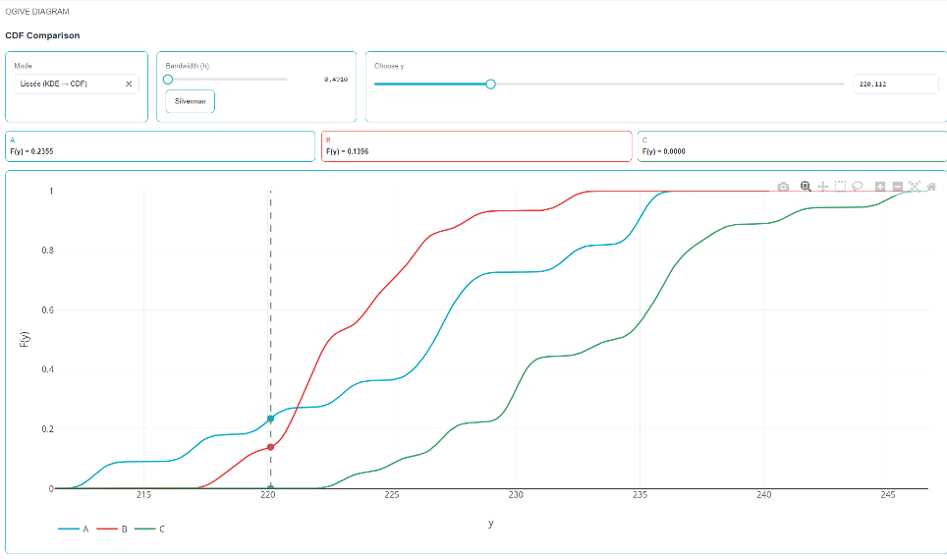Viewport: 947px width, 560px height.
Task: Click the Zoom in plus icon
Action: tap(880, 187)
